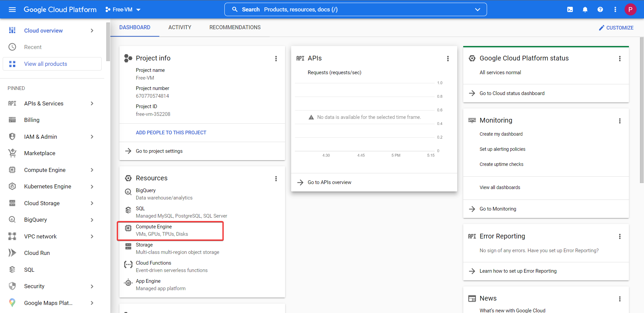Open Resources card options menu
Viewport: 644px width, 313px height.
(x=276, y=179)
